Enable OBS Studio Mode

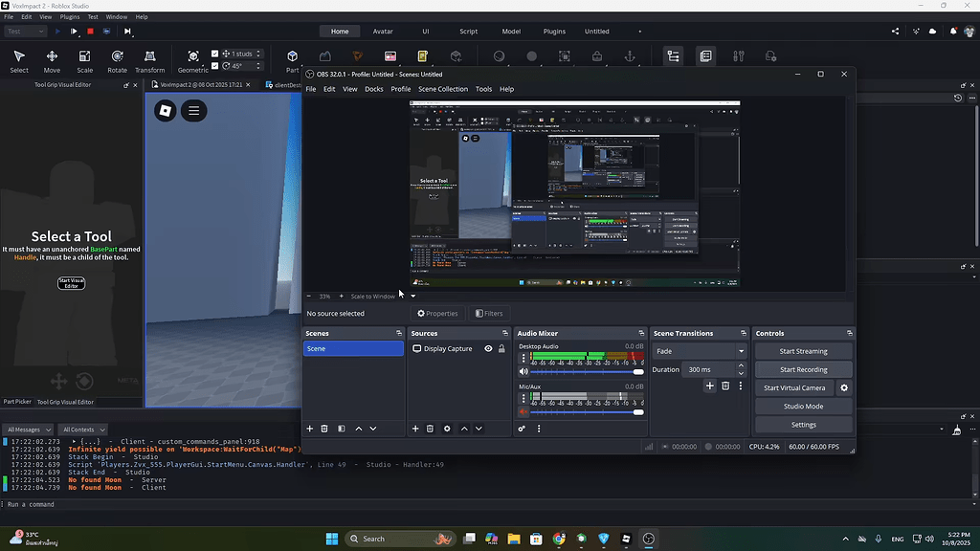pyautogui.click(x=803, y=406)
